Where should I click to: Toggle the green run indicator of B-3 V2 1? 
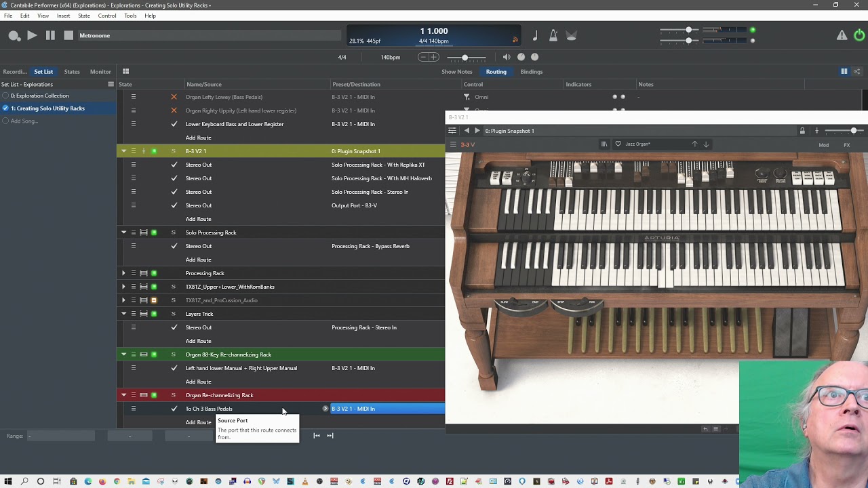tap(154, 151)
